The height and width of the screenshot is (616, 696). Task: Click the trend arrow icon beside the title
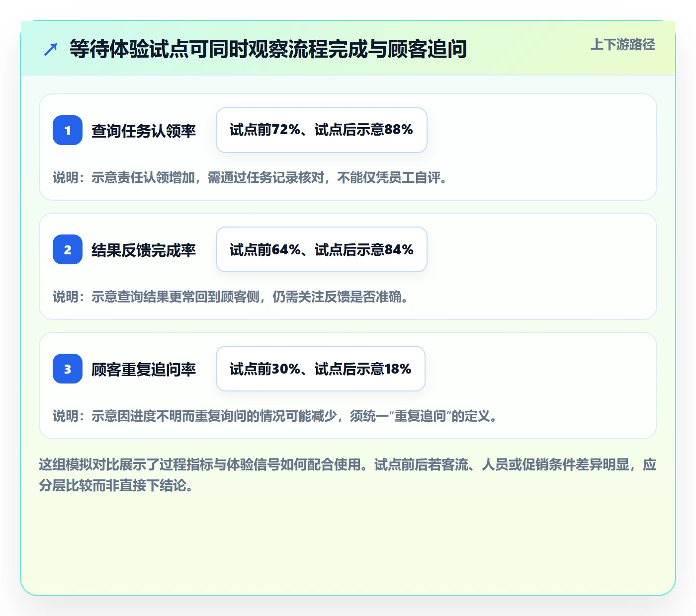tap(51, 49)
